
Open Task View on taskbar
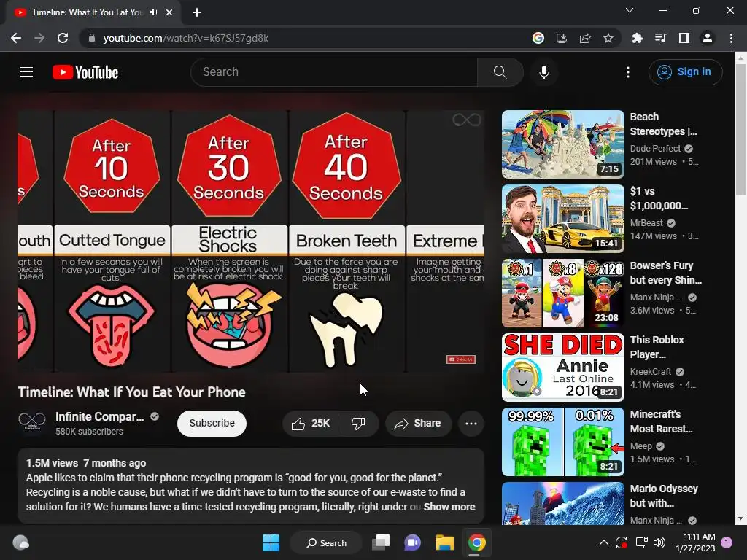(381, 542)
